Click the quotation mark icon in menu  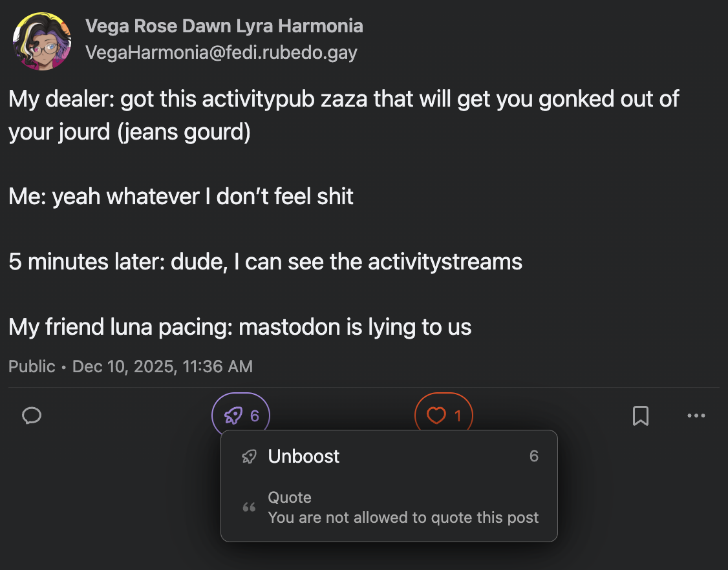pyautogui.click(x=249, y=508)
